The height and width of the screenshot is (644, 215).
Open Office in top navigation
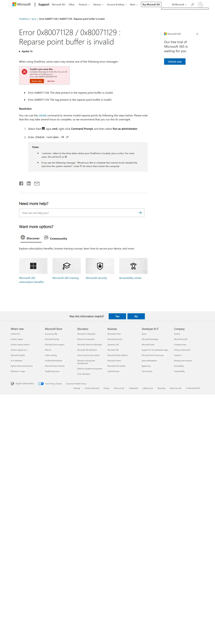click(72, 5)
